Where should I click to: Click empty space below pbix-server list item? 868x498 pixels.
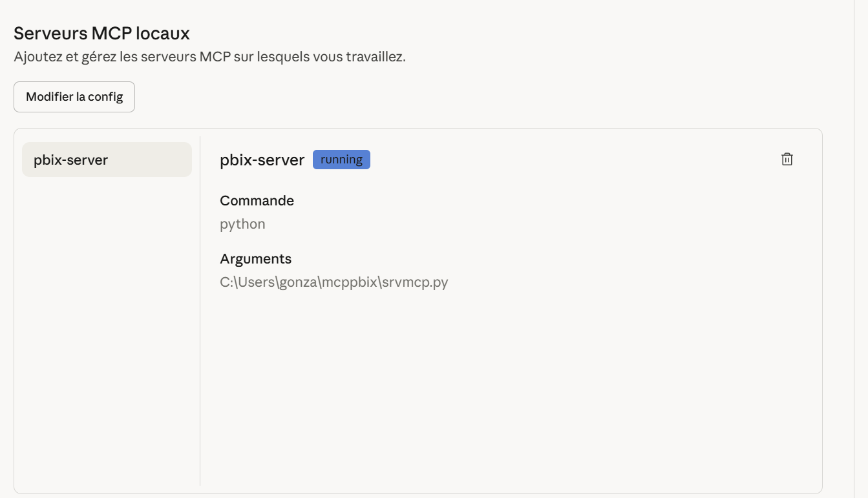pyautogui.click(x=107, y=323)
